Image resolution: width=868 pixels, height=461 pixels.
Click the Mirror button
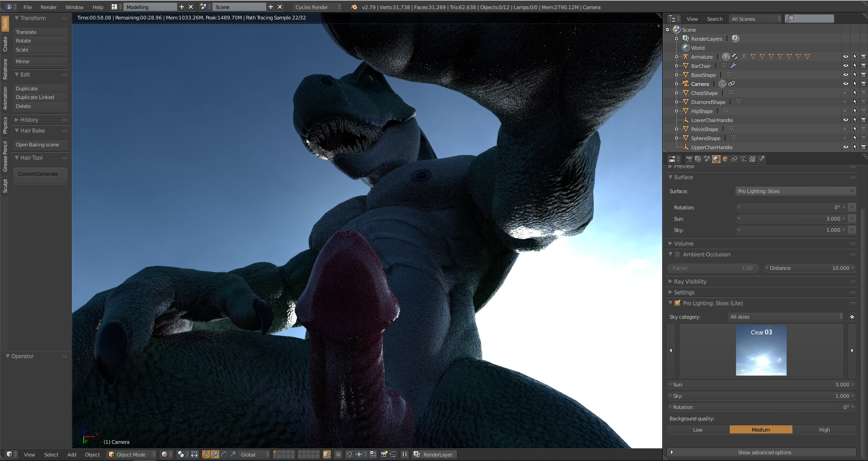pos(40,61)
